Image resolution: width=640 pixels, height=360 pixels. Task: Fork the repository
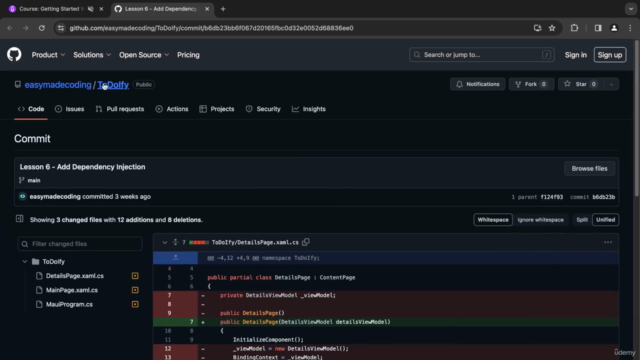531,84
